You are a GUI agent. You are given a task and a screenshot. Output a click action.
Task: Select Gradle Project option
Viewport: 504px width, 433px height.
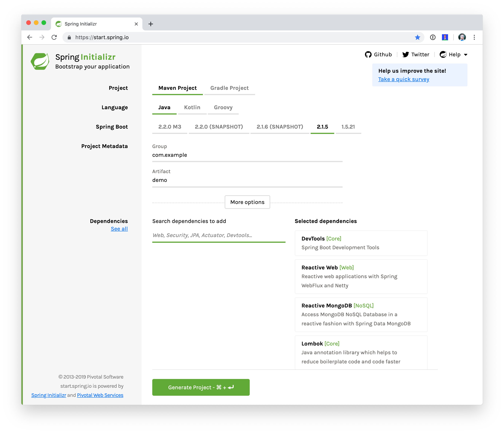pyautogui.click(x=229, y=88)
